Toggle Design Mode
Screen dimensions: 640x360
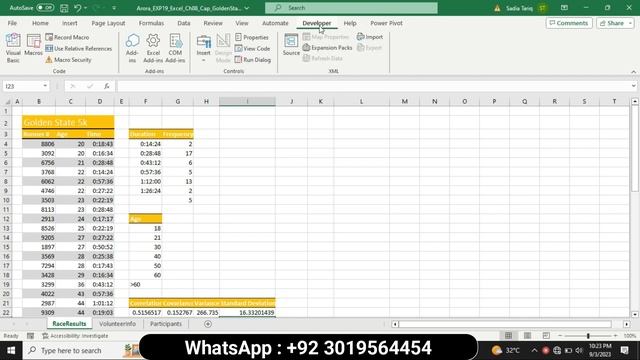(x=223, y=49)
